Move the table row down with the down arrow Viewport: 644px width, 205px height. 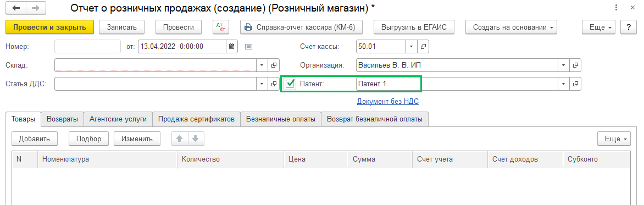click(x=196, y=139)
